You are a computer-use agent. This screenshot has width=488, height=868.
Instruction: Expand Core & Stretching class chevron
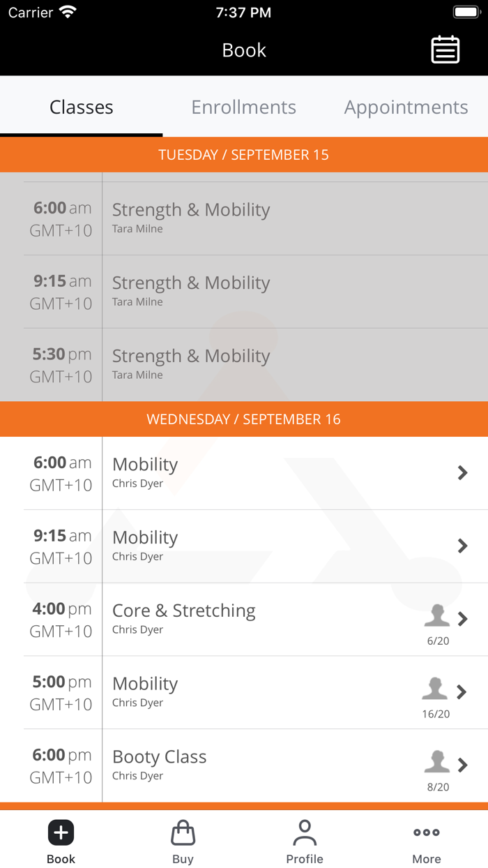(x=462, y=619)
